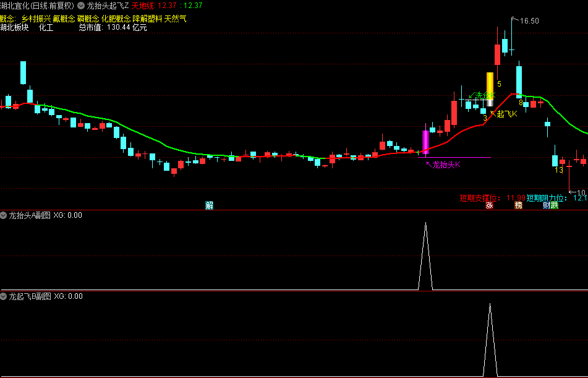Click the cyan 短期阻力位 readout
588x378 pixels.
pos(557,198)
